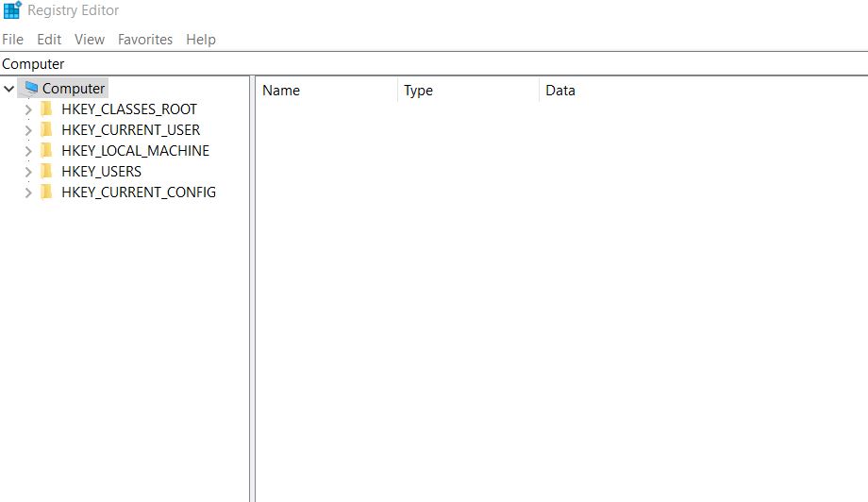Expand the HKEY_USERS key

(x=28, y=172)
